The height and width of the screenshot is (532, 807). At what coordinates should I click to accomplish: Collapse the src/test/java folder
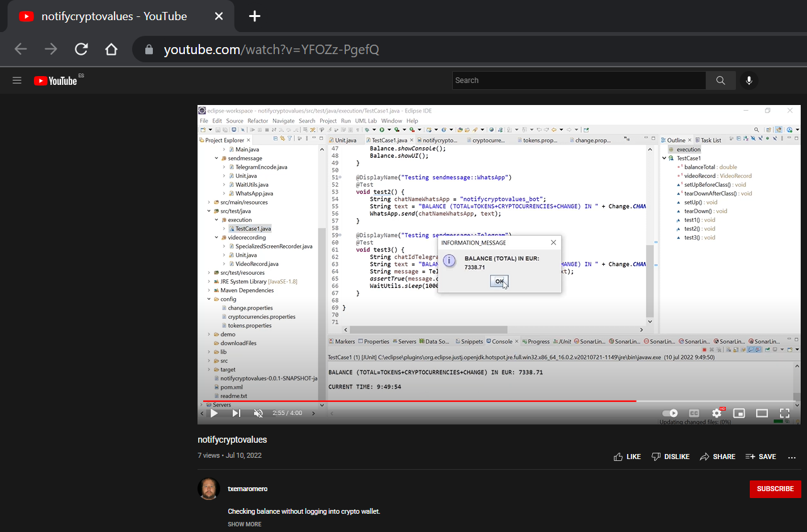[x=209, y=211]
